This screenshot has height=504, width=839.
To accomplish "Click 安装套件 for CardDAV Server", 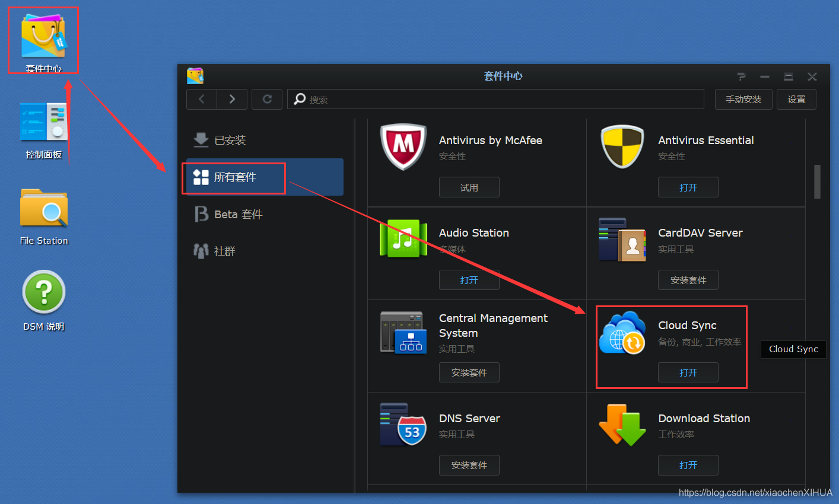I will [x=688, y=280].
